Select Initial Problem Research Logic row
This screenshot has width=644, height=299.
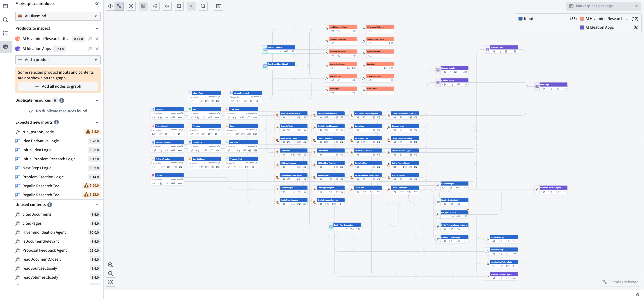point(58,159)
